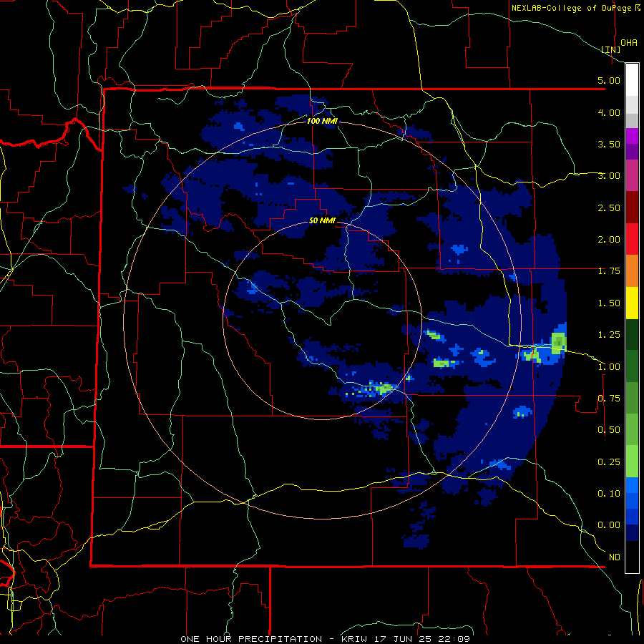Image resolution: width=644 pixels, height=644 pixels.
Task: Click the 50 NMI range ring label
Action: [322, 220]
